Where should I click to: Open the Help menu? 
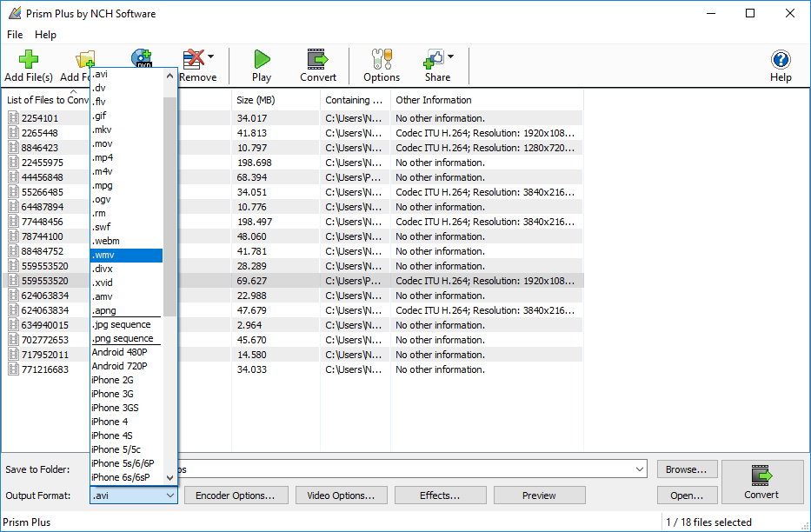[45, 35]
